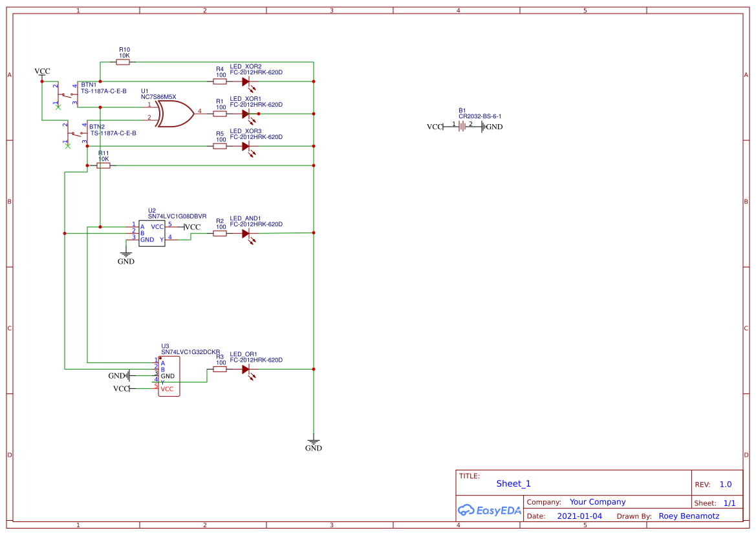This screenshot has height=535, width=756.
Task: Click the Sheet_1 title text
Action: click(512, 483)
